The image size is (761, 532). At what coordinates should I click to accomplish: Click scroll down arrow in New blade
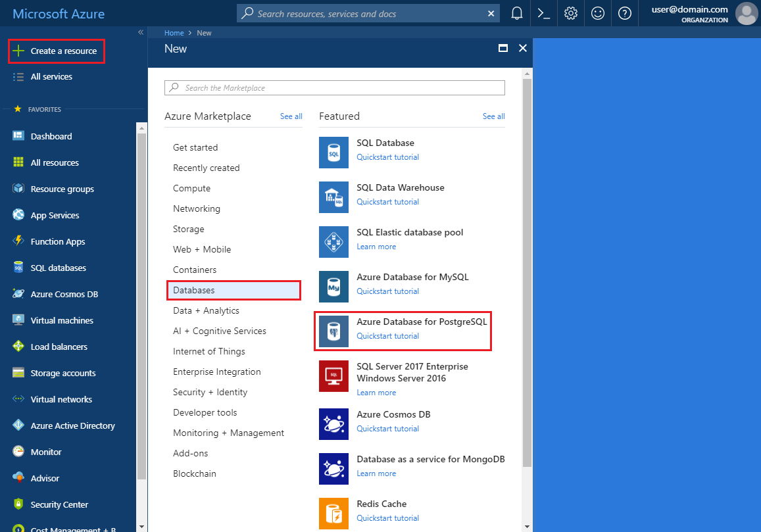527,527
